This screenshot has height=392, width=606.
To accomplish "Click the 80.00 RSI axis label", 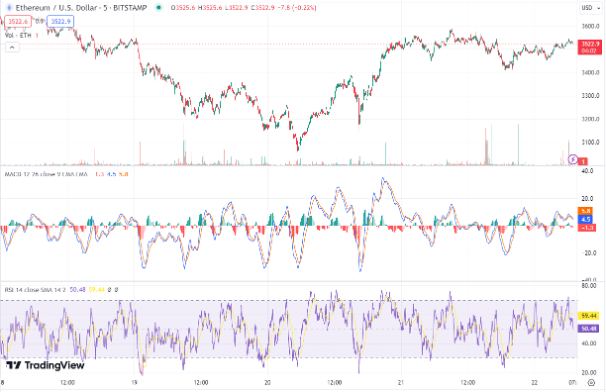I will point(589,286).
